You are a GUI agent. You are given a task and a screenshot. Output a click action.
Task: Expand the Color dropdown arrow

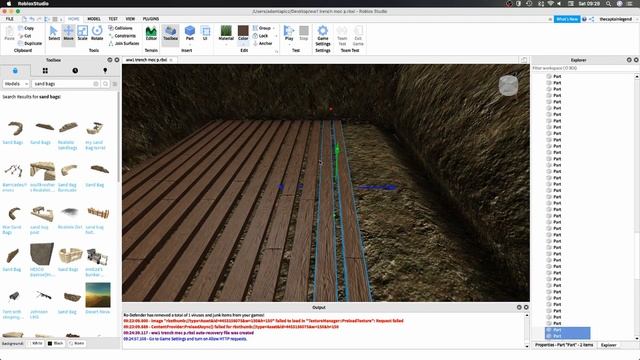click(x=243, y=44)
